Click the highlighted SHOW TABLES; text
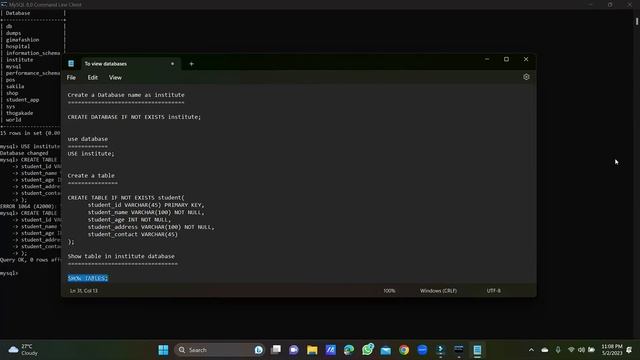The width and height of the screenshot is (640, 360). (x=88, y=278)
